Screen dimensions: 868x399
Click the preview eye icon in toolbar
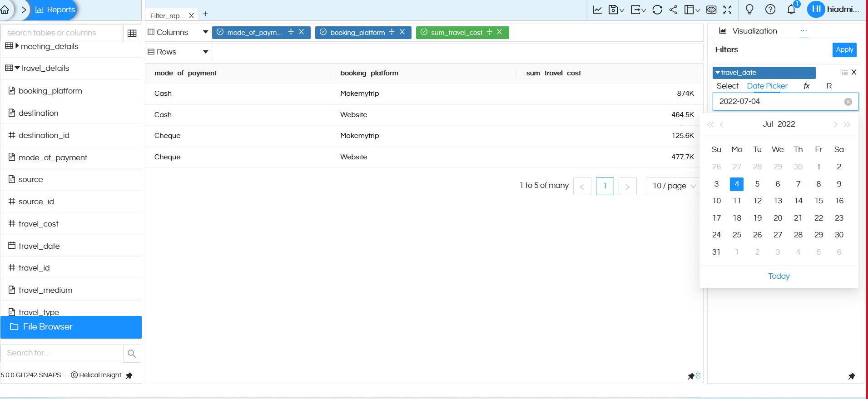click(x=711, y=10)
